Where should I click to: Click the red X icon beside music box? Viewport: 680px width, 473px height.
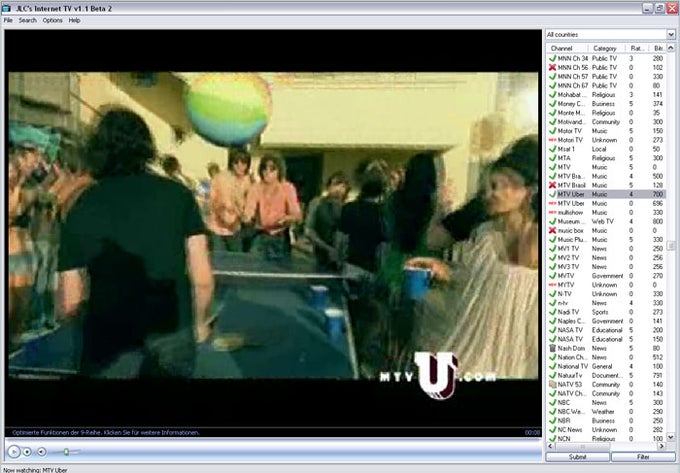click(x=552, y=230)
